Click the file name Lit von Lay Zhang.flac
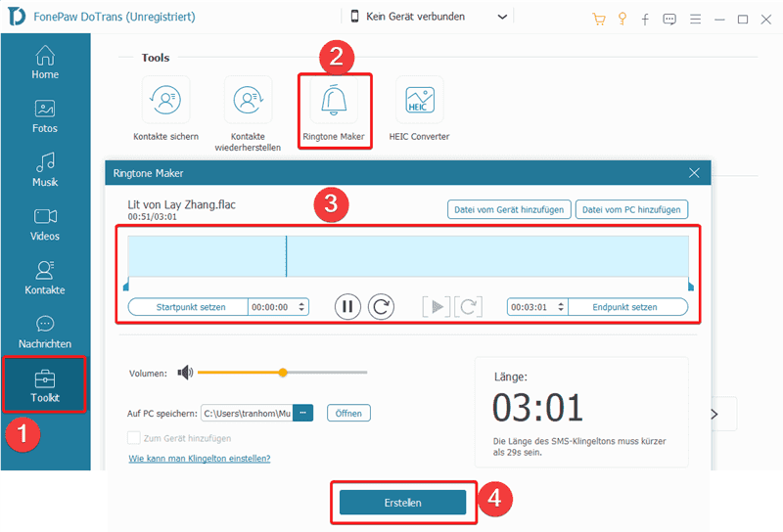 tap(181, 204)
